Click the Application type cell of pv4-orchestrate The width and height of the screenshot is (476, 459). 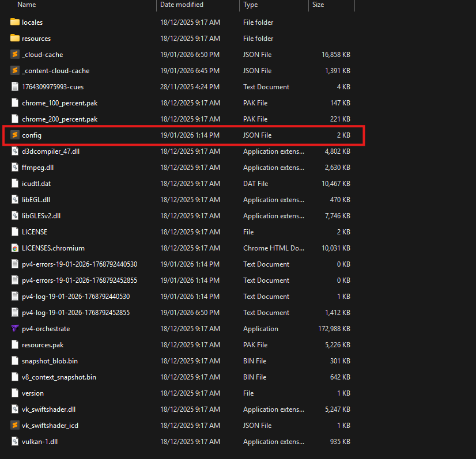260,329
